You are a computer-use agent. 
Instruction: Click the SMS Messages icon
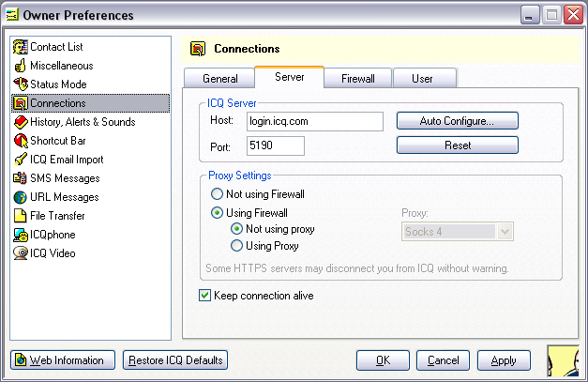[x=21, y=178]
